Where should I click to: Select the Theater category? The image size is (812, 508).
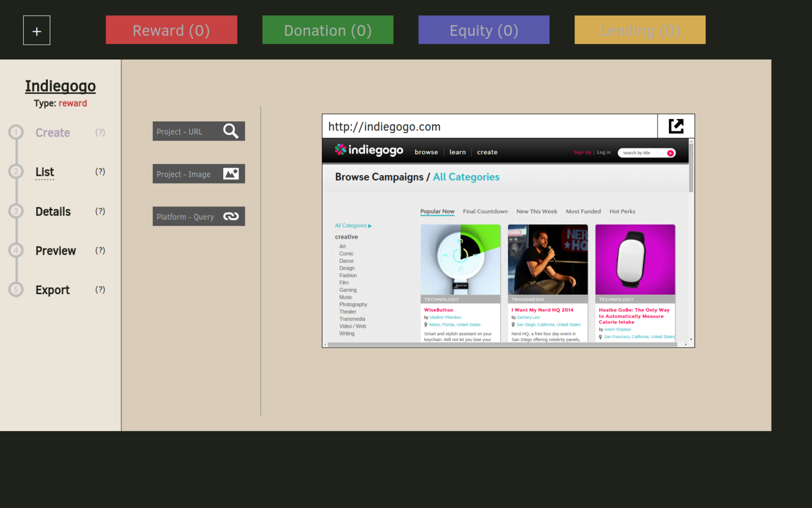coord(347,312)
